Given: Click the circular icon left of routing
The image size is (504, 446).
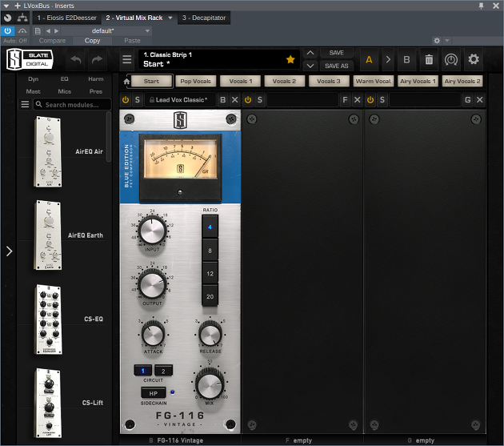Looking at the screenshot, I should click(x=8, y=18).
